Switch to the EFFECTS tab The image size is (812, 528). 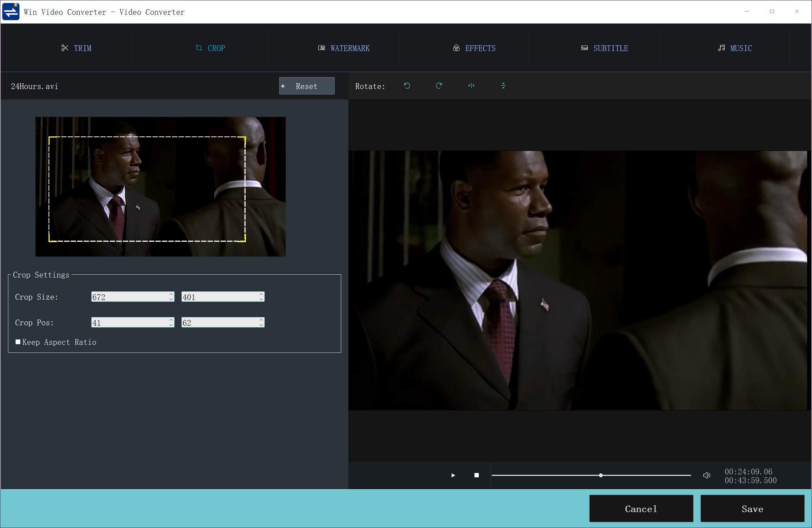coord(474,48)
